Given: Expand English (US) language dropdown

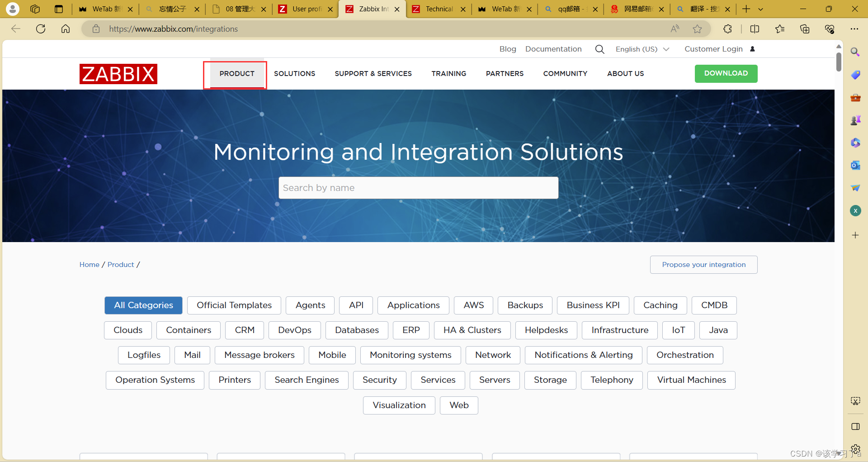Looking at the screenshot, I should [x=642, y=49].
